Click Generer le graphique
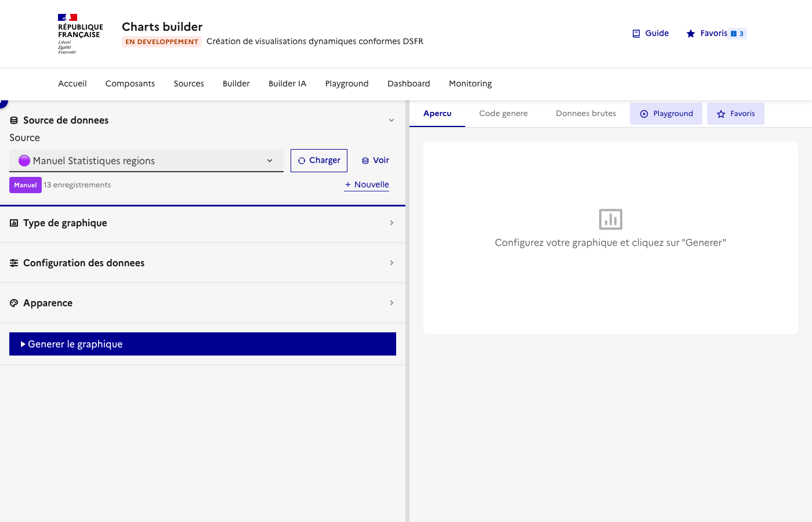The image size is (812, 522). pyautogui.click(x=202, y=343)
